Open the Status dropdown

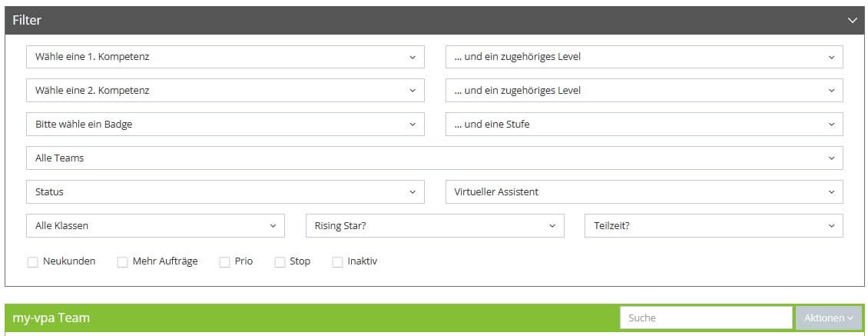click(225, 192)
